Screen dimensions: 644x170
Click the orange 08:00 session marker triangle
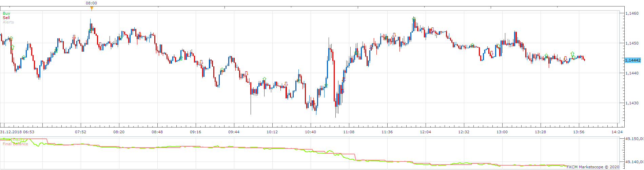point(92,8)
